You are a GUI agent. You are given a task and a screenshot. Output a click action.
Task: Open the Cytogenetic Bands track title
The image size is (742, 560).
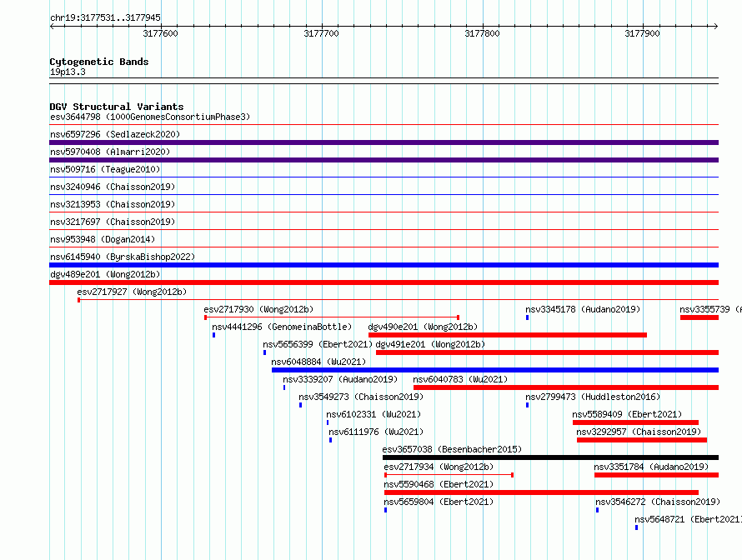click(x=98, y=62)
